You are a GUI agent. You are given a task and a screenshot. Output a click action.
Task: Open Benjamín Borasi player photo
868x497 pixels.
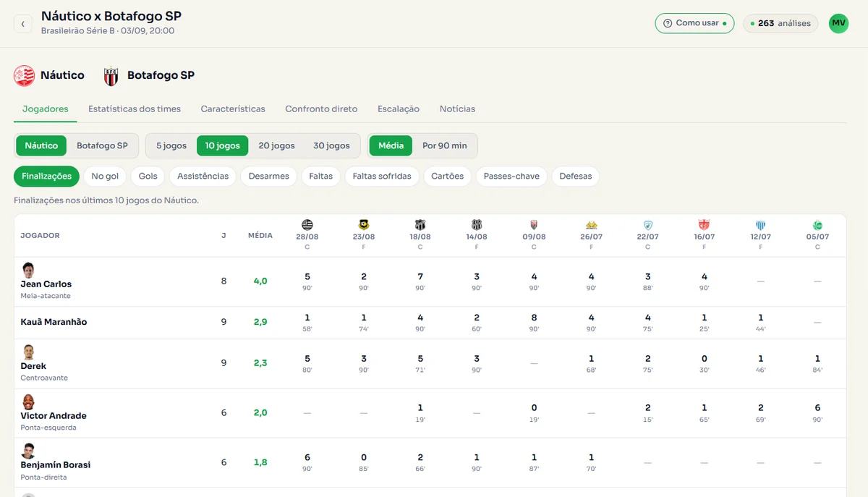click(x=28, y=451)
